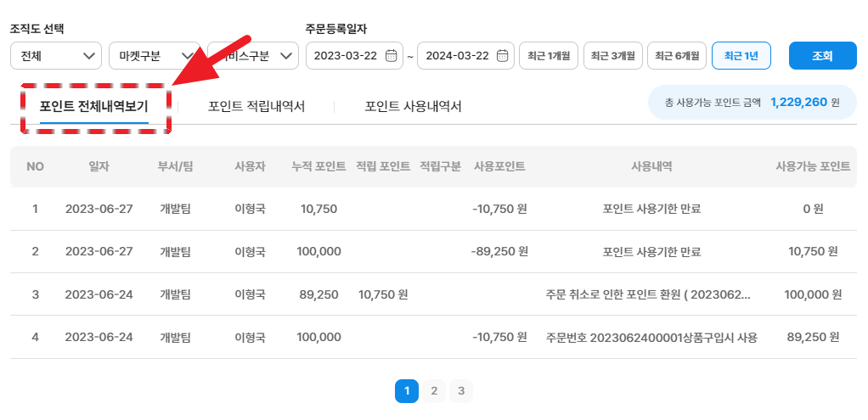
Task: Open the 마켓구분 dropdown
Action: pos(154,56)
